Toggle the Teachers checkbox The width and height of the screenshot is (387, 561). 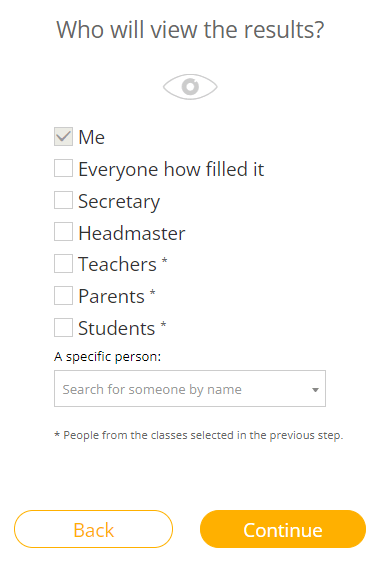point(63,264)
